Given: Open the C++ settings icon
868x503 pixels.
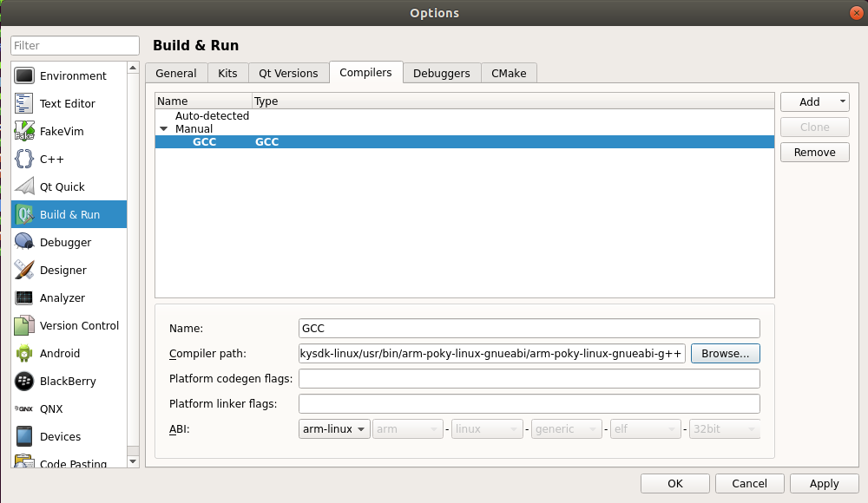Looking at the screenshot, I should 24,159.
